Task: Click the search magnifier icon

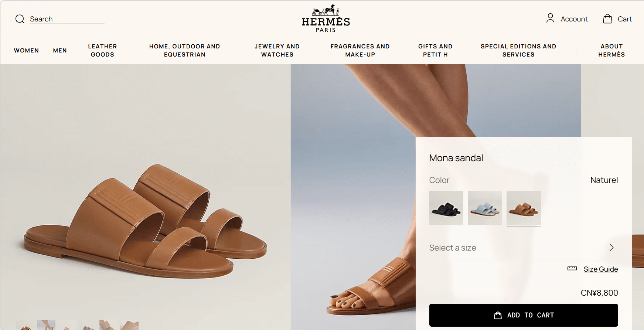Action: tap(20, 19)
